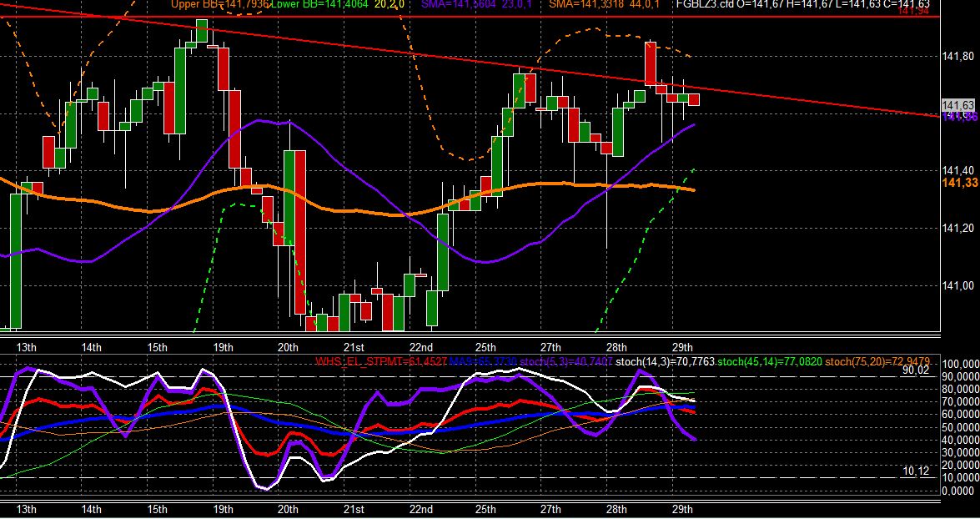This screenshot has width=980, height=519.
Task: Click the FGBLZ3.cfd symbol title
Action: tap(706, 3)
